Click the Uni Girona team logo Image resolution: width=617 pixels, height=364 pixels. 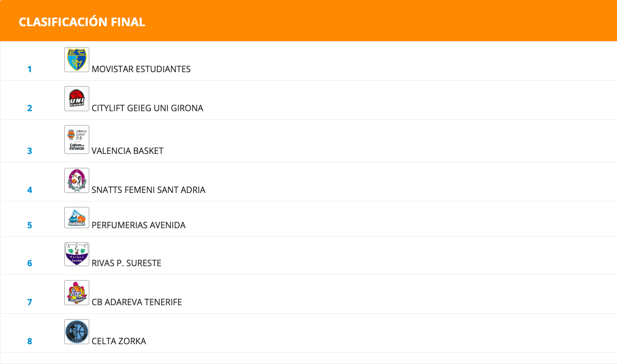point(76,98)
